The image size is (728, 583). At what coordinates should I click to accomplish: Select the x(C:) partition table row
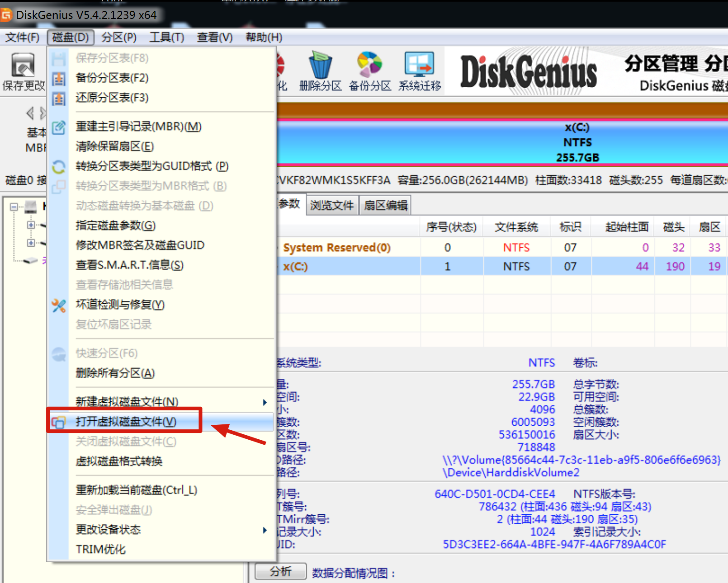(x=502, y=267)
